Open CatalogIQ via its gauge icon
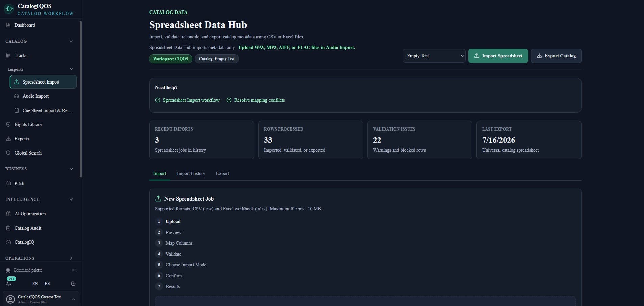Viewport: 644px width, 306px height. click(x=8, y=242)
